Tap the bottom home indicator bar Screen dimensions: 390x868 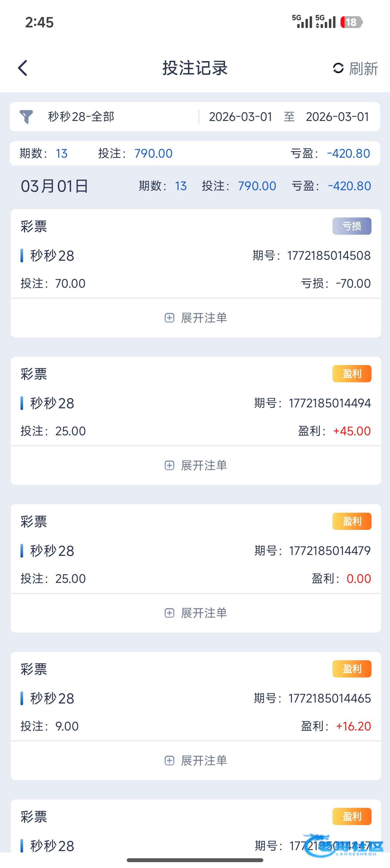click(195, 860)
